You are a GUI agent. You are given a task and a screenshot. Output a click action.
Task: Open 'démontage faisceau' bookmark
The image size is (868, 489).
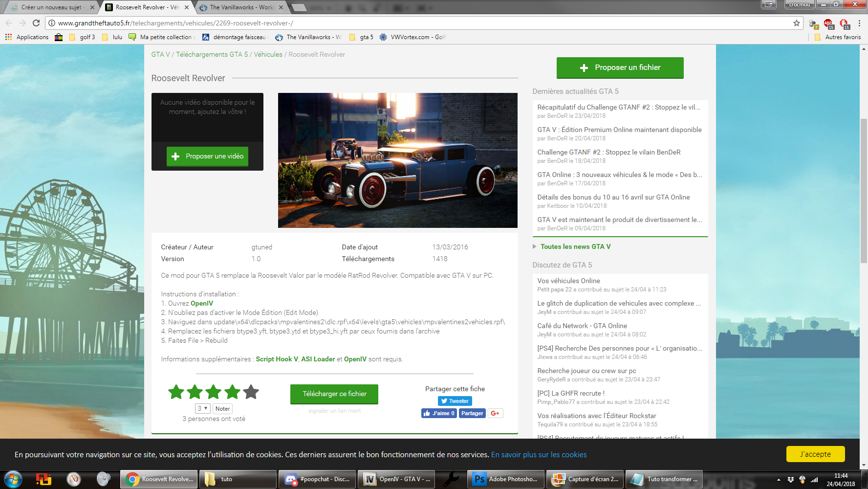coord(235,37)
